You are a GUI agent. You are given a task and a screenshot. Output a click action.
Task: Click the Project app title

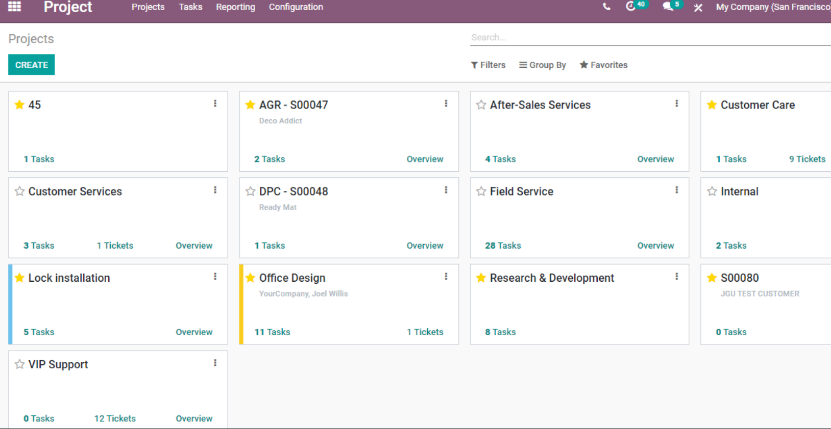coord(68,7)
